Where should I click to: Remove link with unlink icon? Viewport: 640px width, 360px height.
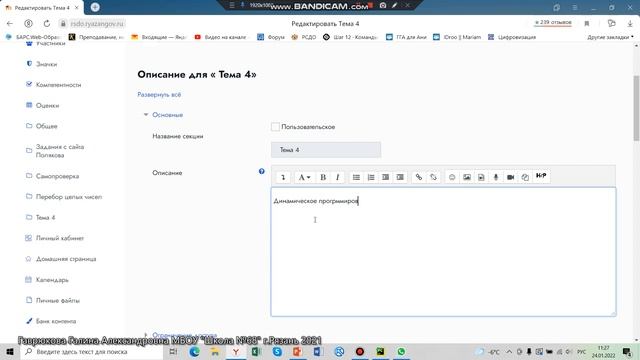pos(433,177)
